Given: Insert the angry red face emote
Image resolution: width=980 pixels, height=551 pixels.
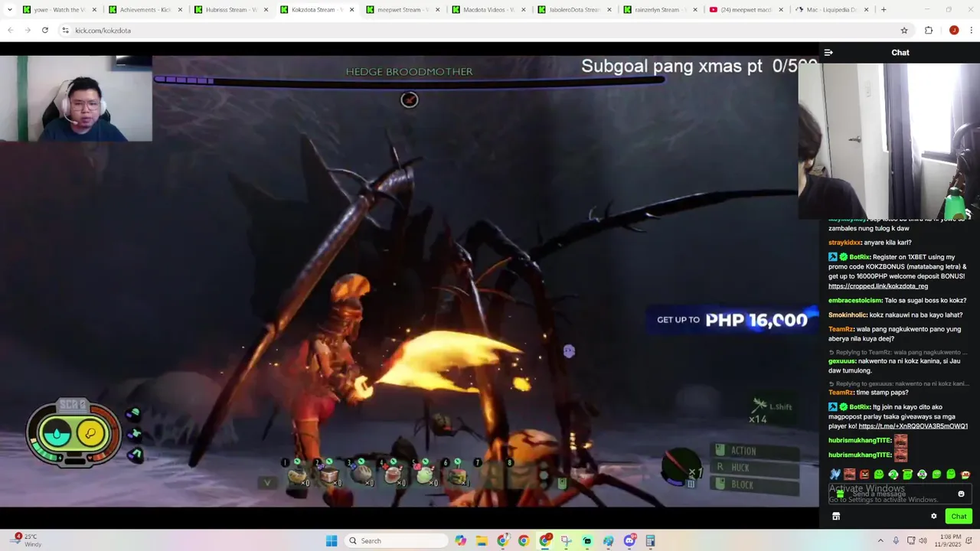Looking at the screenshot, I should point(864,474).
